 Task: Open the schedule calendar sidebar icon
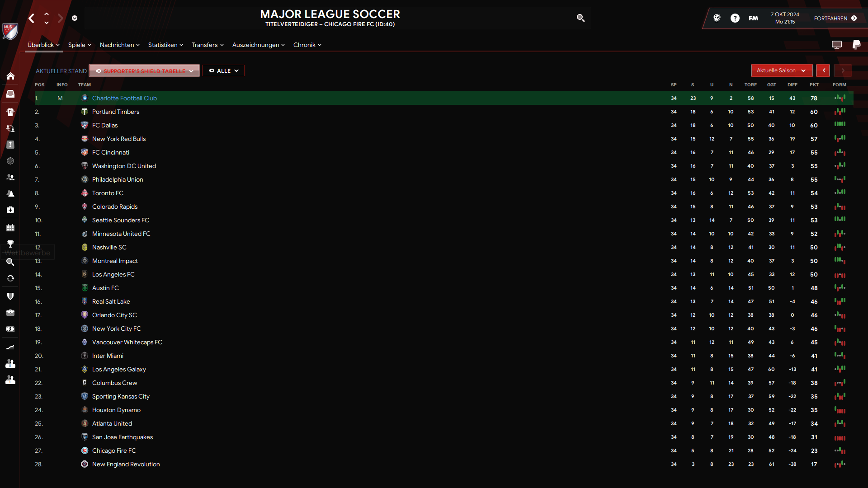[10, 228]
